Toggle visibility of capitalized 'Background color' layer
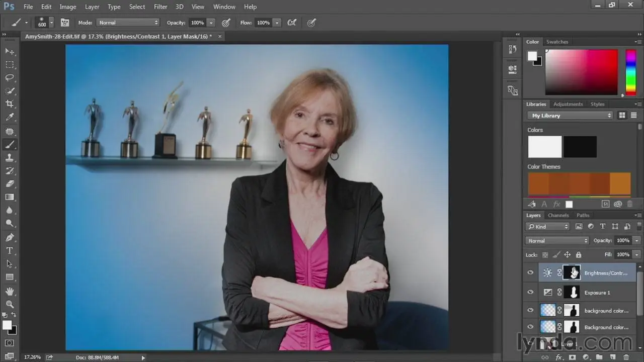644x362 pixels. [530, 327]
